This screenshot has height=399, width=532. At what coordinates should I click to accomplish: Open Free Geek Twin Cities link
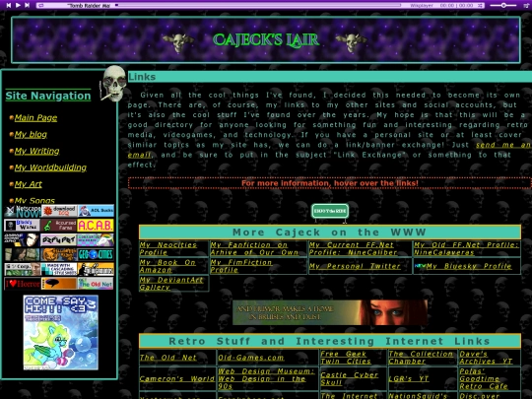pyautogui.click(x=346, y=358)
